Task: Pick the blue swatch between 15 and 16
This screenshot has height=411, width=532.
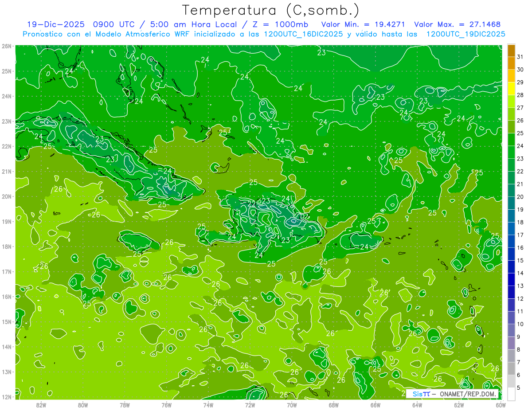Action: click(x=511, y=254)
